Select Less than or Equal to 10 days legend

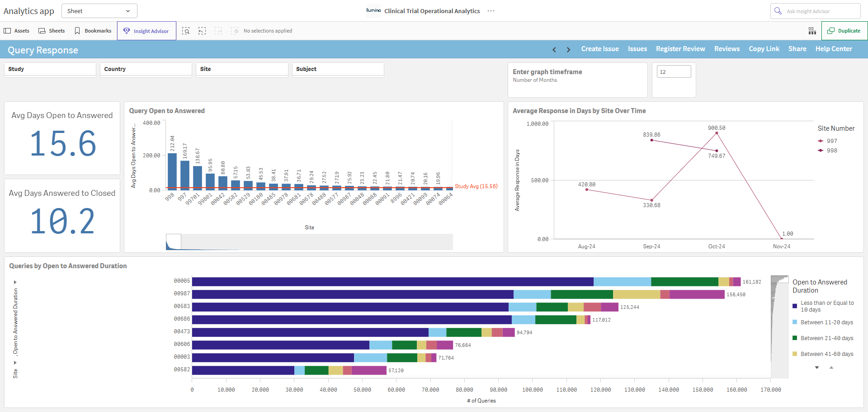[x=823, y=306]
